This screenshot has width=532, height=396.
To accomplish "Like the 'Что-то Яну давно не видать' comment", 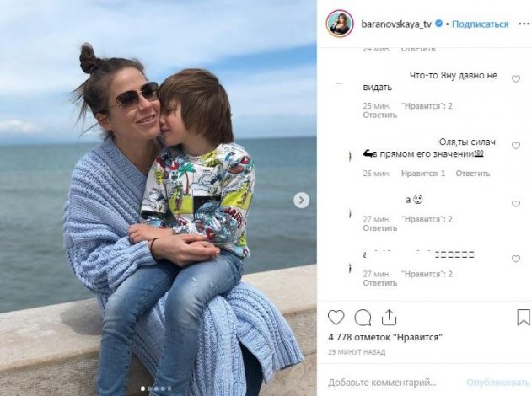I will [x=516, y=79].
